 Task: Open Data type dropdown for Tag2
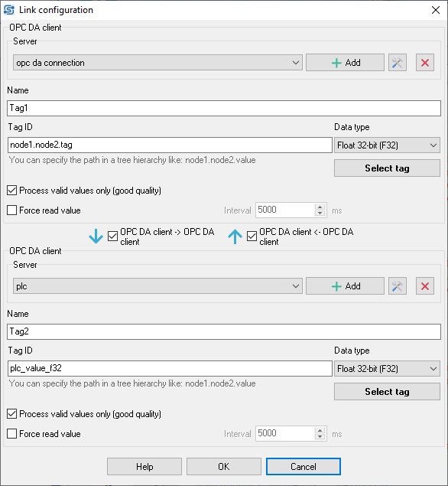point(387,369)
